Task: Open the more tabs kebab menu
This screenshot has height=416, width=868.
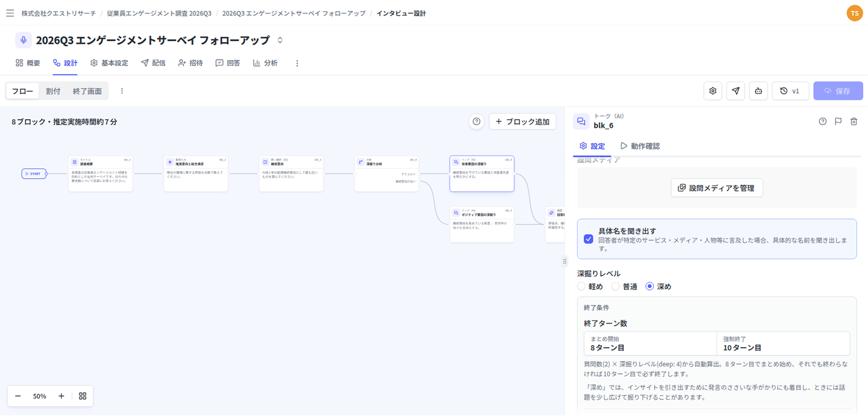Action: coord(297,63)
